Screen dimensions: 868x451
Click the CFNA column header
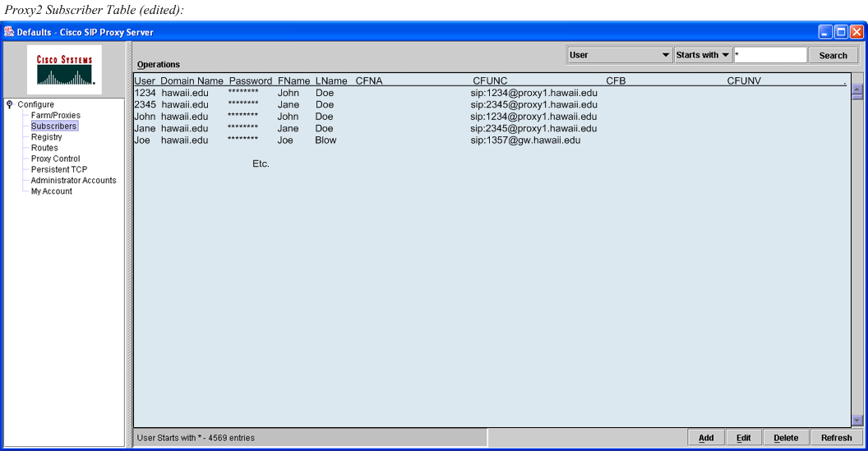tap(369, 81)
